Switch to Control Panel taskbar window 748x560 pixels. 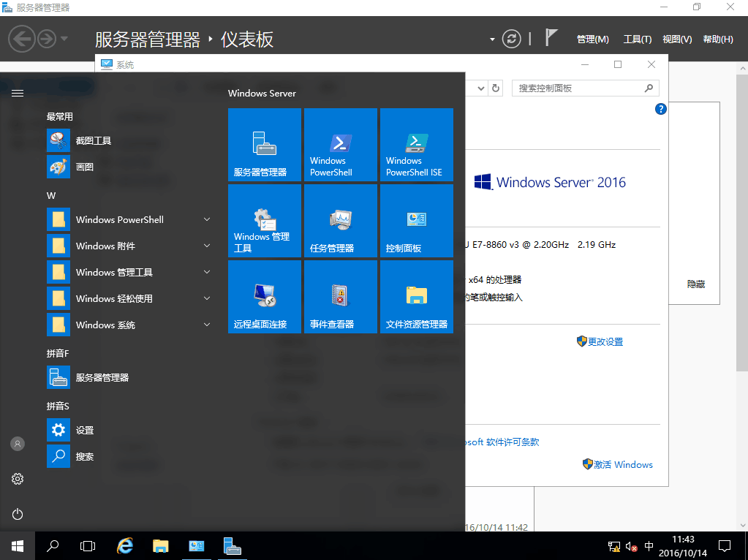point(197,546)
